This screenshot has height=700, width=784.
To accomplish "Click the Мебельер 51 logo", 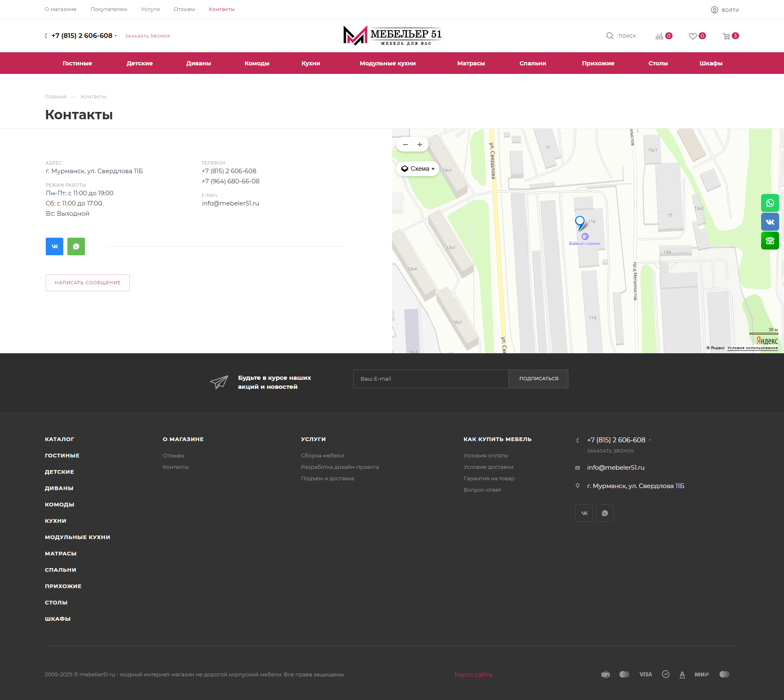I will coord(392,36).
